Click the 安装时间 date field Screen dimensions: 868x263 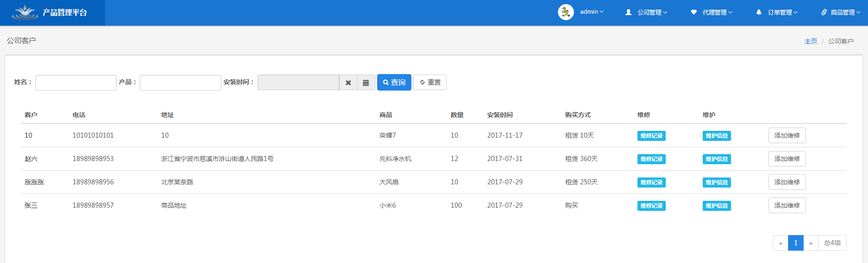[298, 83]
